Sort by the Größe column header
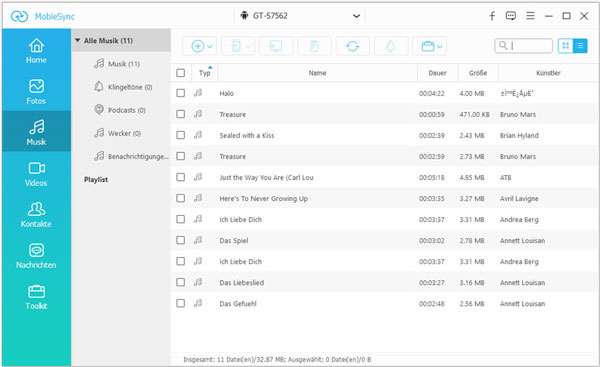Screen dimensions: 600x367 (x=478, y=73)
